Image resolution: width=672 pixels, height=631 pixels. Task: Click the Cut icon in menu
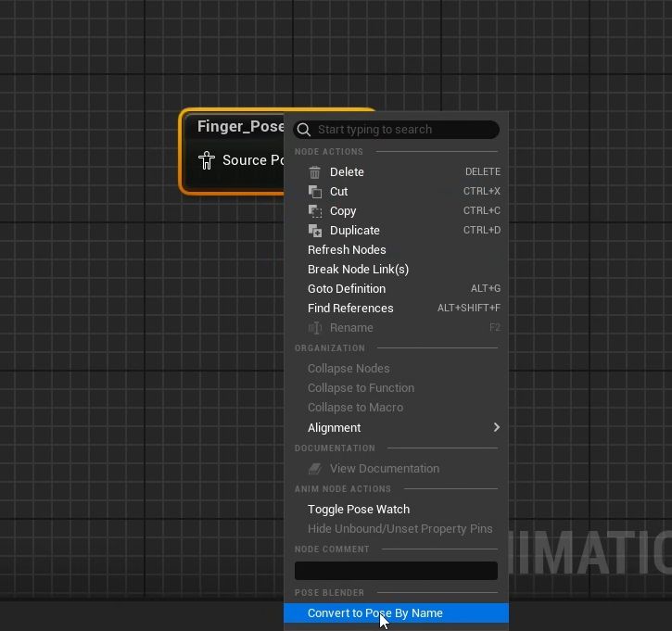315,192
